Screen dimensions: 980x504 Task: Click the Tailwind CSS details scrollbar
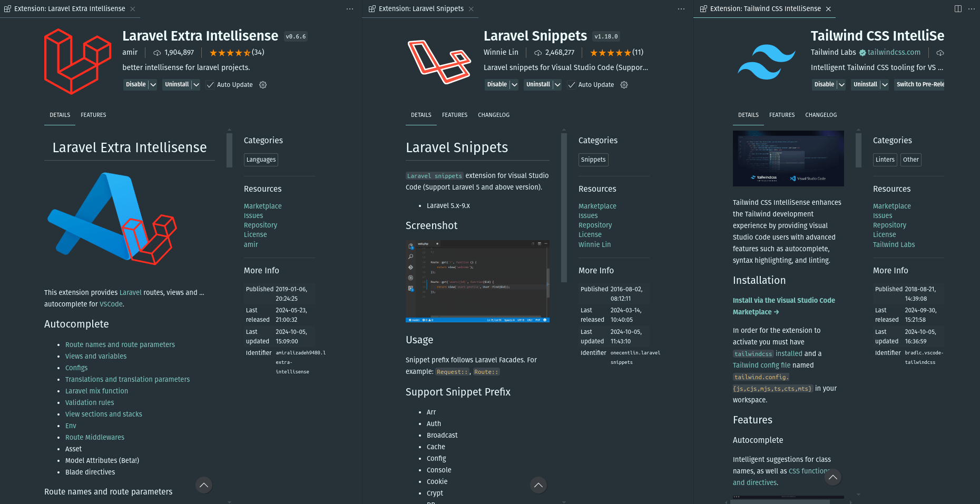858,150
